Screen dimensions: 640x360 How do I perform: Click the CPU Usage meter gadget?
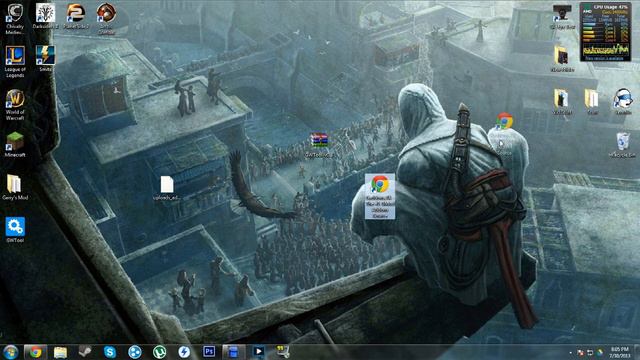(x=606, y=32)
